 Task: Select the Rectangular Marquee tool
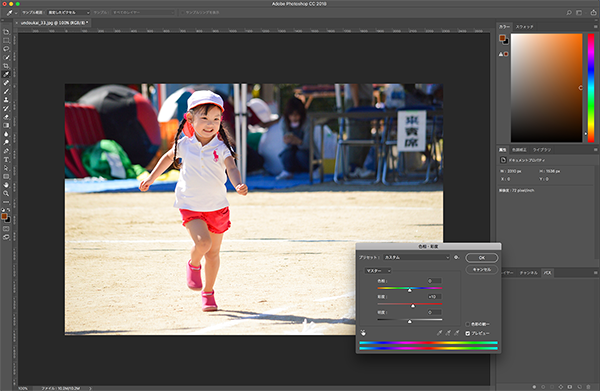(6, 40)
